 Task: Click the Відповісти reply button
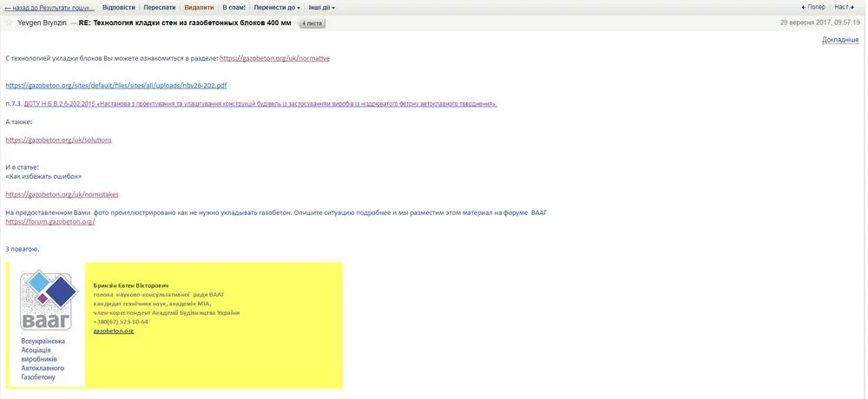pos(118,8)
